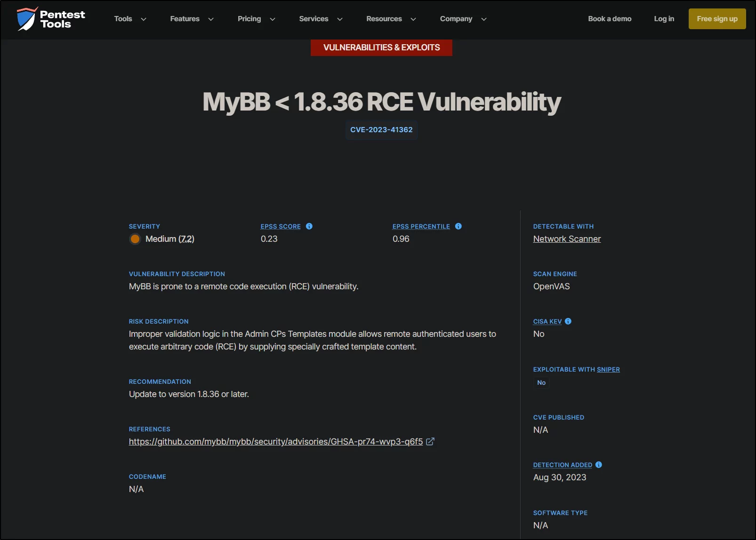Open the Pricing dropdown menu

click(x=256, y=19)
